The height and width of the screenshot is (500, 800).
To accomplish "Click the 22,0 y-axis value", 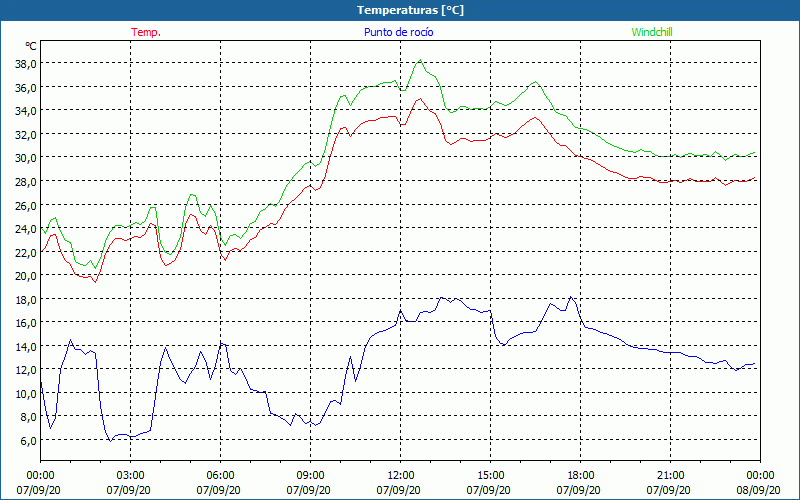I will pos(26,253).
